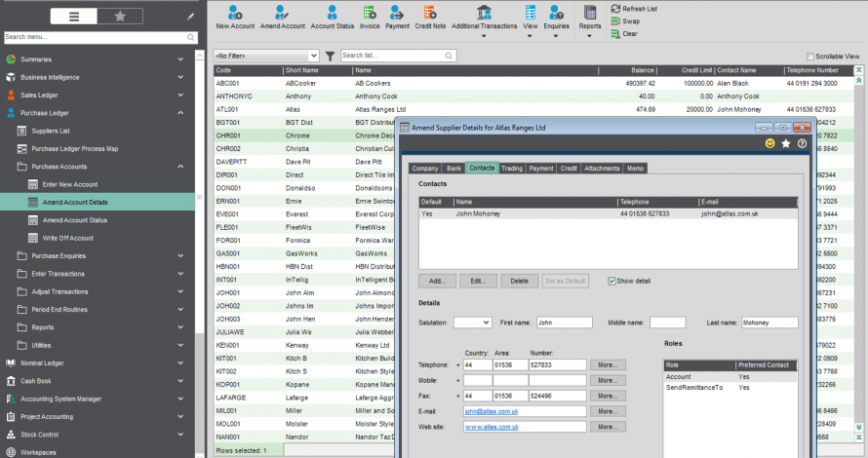Viewport: 868px width, 458px height.
Task: Click the Add... contact button
Action: pos(437,281)
